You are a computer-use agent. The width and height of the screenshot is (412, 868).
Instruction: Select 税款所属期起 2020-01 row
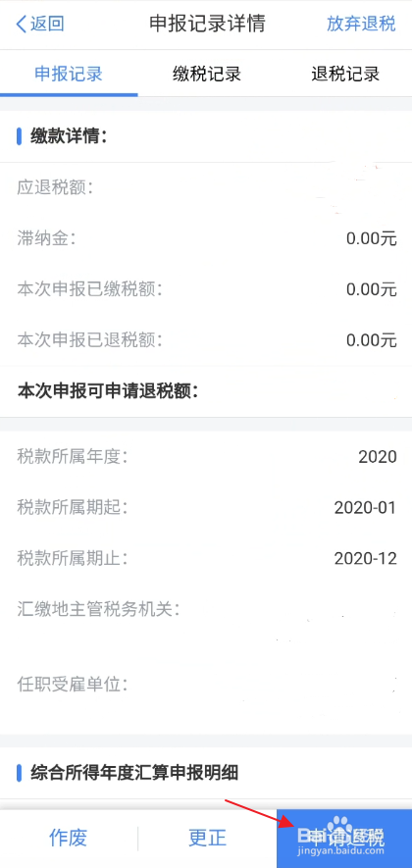tap(206, 508)
